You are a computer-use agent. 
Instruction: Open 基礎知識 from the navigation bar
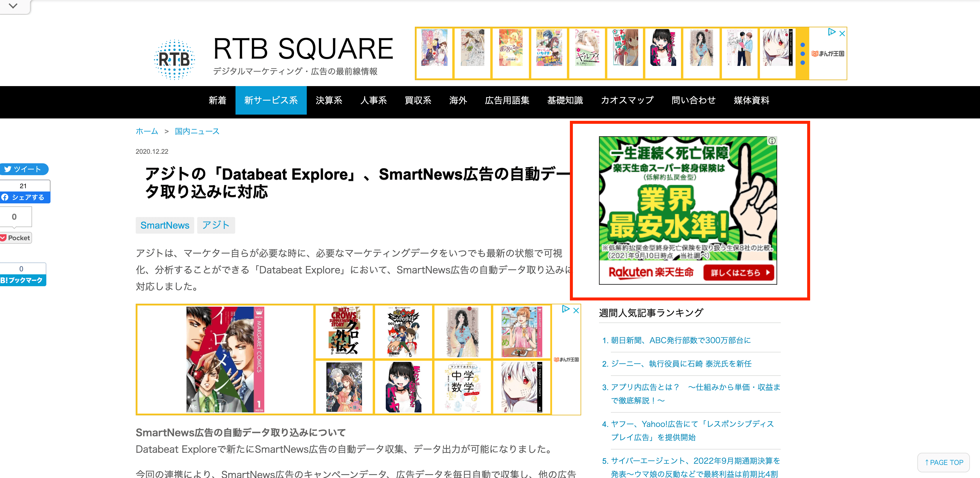point(565,100)
